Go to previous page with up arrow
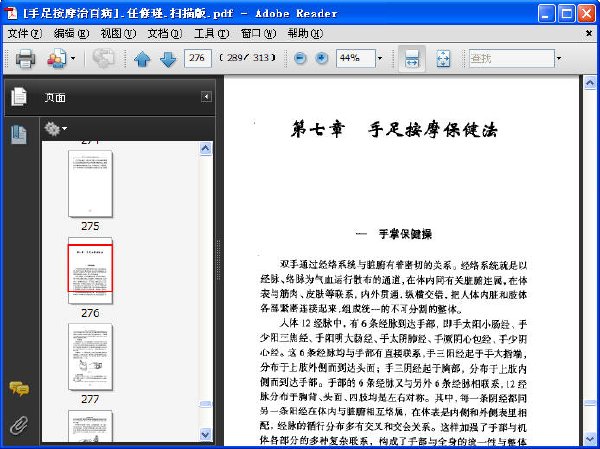The height and width of the screenshot is (449, 600). point(142,59)
